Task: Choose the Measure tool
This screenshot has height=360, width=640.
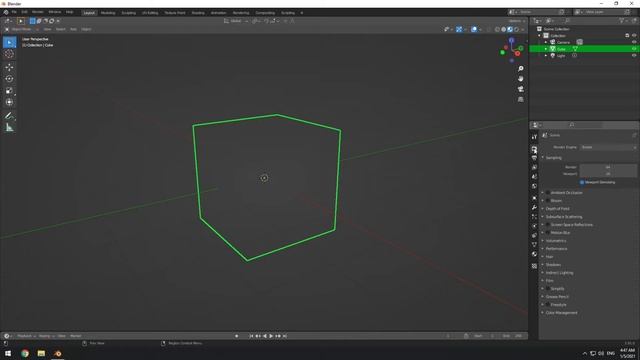Action: [9, 128]
